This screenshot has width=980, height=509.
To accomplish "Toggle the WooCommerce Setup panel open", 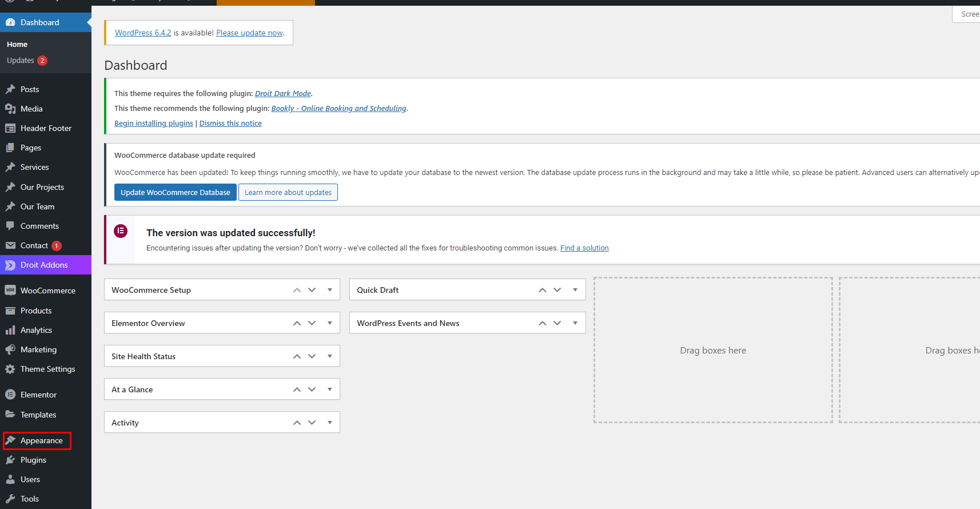I will pos(330,290).
